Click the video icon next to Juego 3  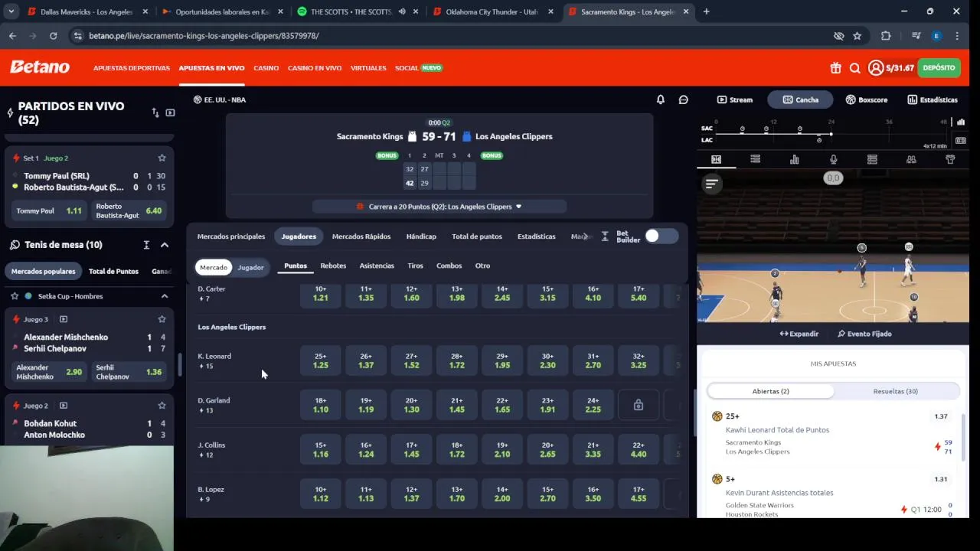click(64, 319)
